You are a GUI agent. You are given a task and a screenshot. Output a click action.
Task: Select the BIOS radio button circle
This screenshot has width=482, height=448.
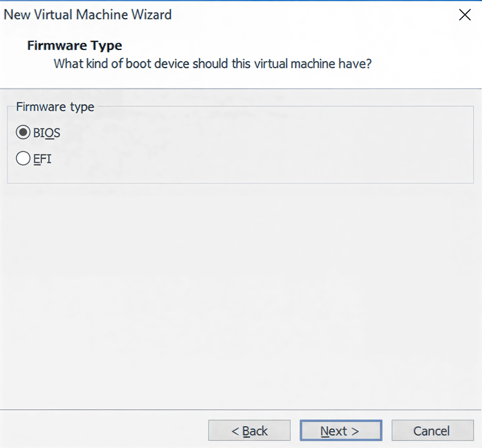point(23,132)
